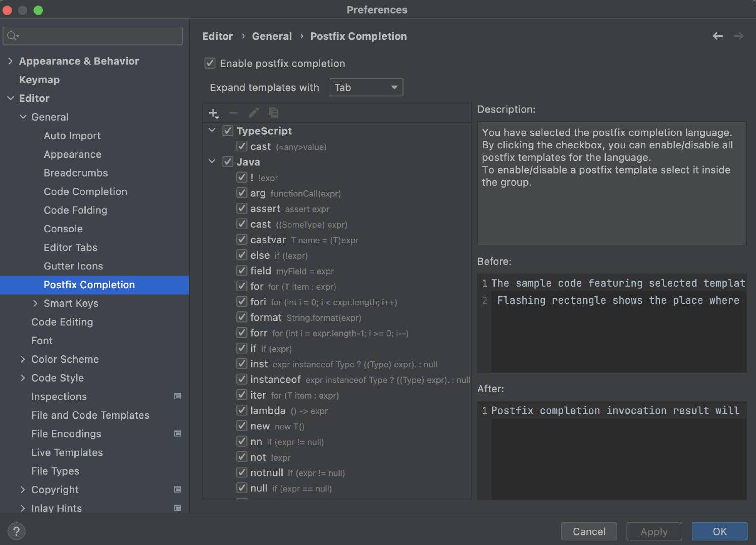This screenshot has height=545, width=756.
Task: Click General in the breadcrumb path
Action: (272, 36)
